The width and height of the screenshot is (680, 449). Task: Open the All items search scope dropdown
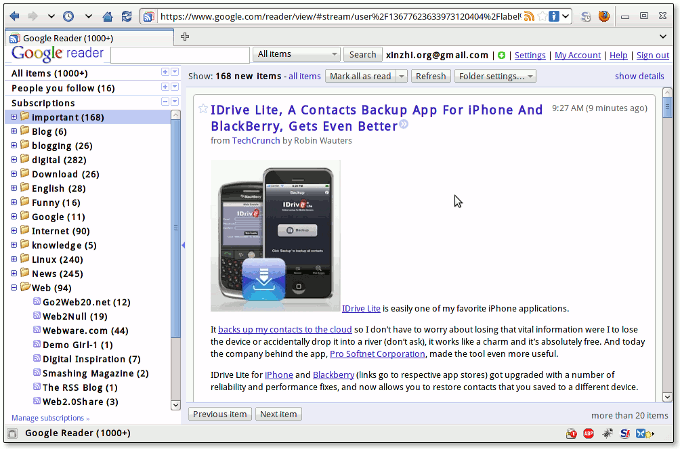point(296,54)
